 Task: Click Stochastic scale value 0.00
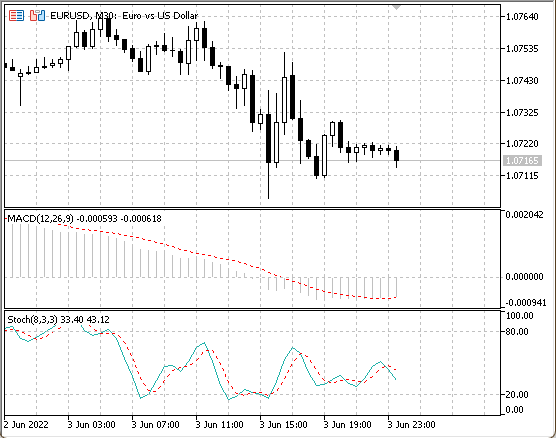515,410
